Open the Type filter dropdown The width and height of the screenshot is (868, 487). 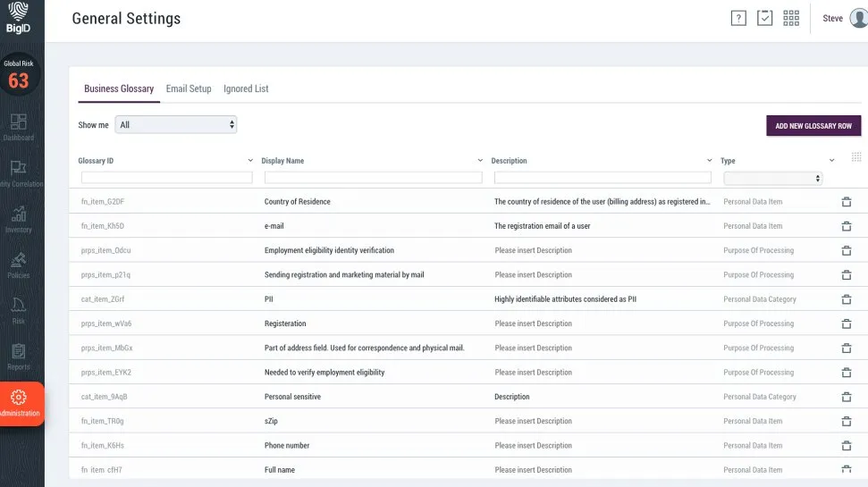click(772, 179)
